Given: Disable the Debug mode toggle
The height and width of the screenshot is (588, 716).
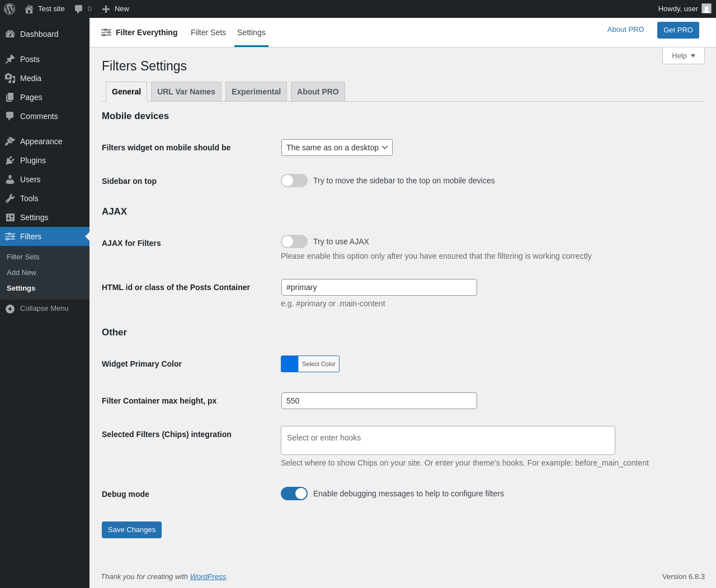Looking at the screenshot, I should (294, 494).
